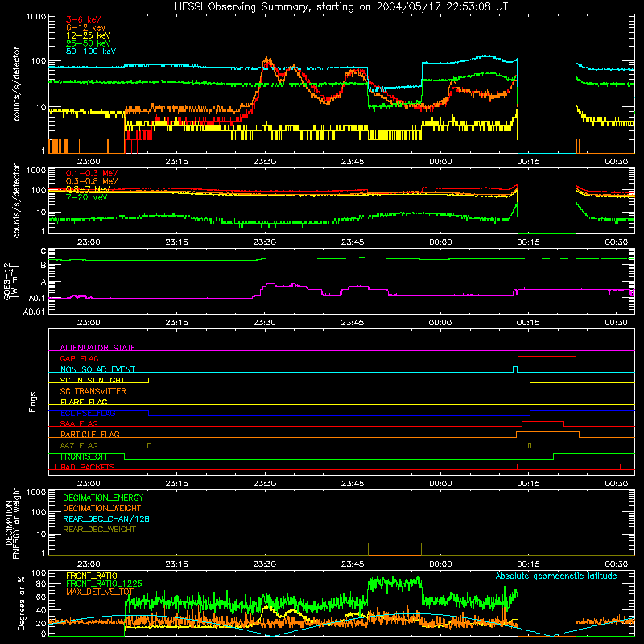Click the FLARE_FLAG label
Screen dimensions: 644x644
84,402
